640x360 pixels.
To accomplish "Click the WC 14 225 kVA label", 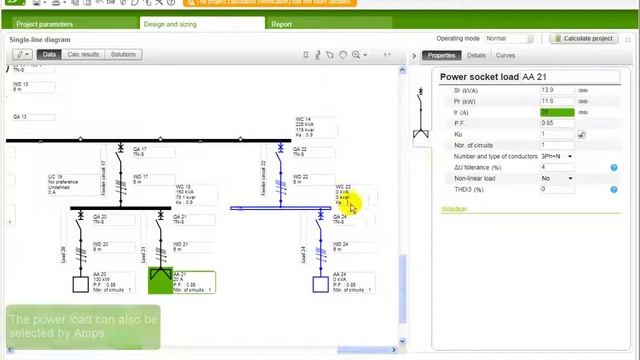I will (315, 127).
